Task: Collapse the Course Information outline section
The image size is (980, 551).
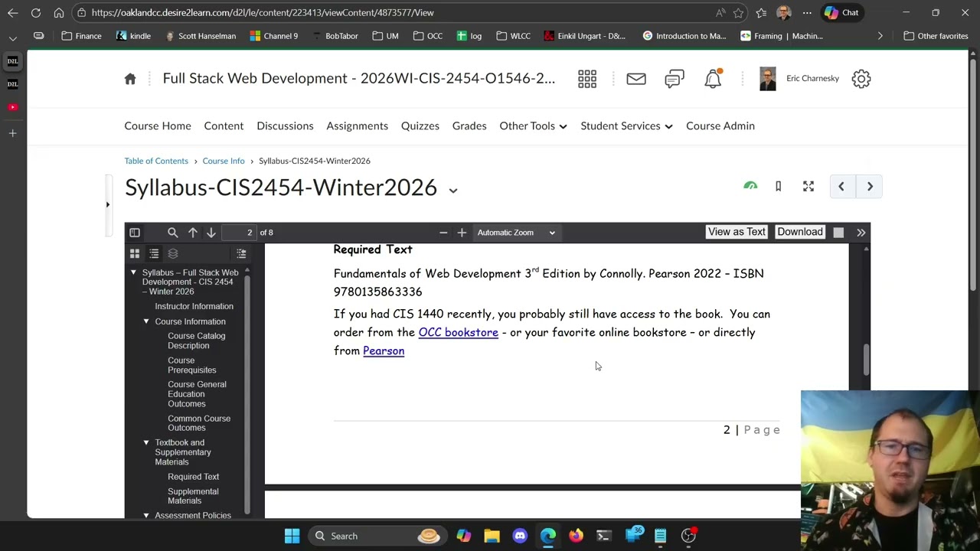Action: tap(146, 321)
